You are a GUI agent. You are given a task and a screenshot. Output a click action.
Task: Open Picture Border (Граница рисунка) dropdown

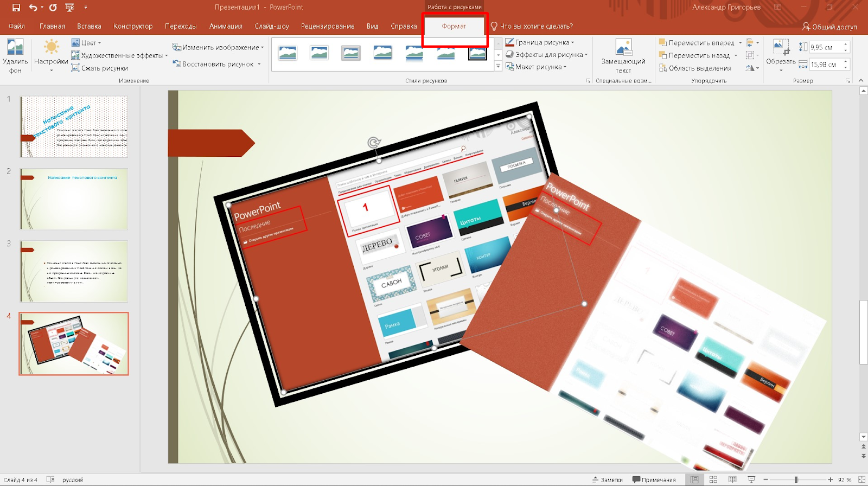[x=540, y=42]
